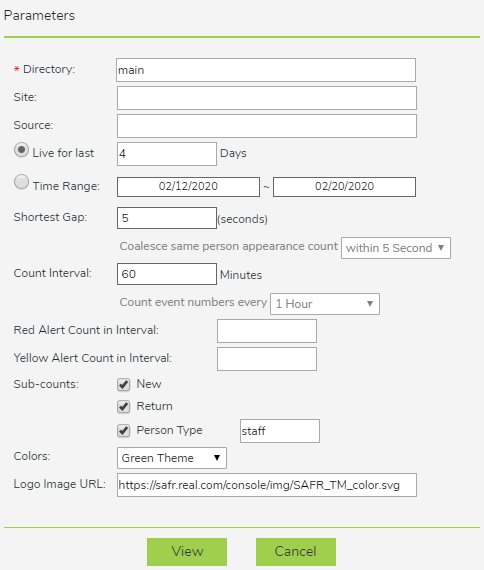Focus the Red Alert Count input
Screen dimensions: 484x570
267,331
